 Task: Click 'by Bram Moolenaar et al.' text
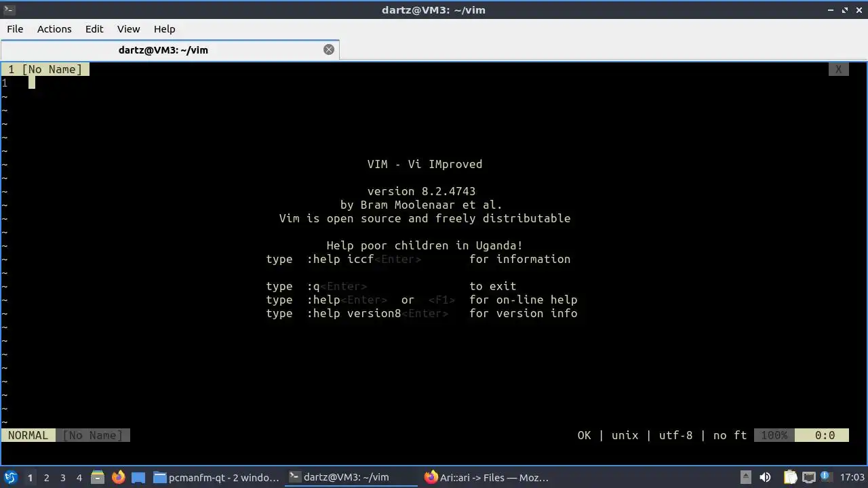coord(421,205)
